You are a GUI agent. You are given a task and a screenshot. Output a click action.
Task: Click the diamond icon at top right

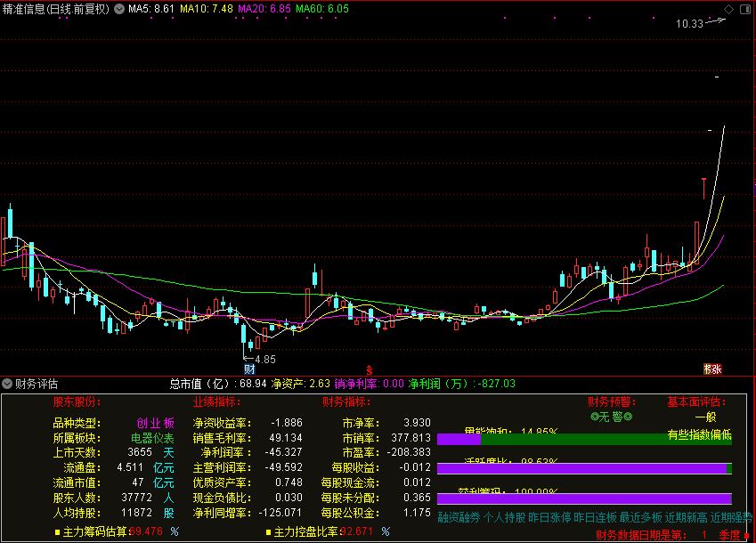tap(728, 9)
